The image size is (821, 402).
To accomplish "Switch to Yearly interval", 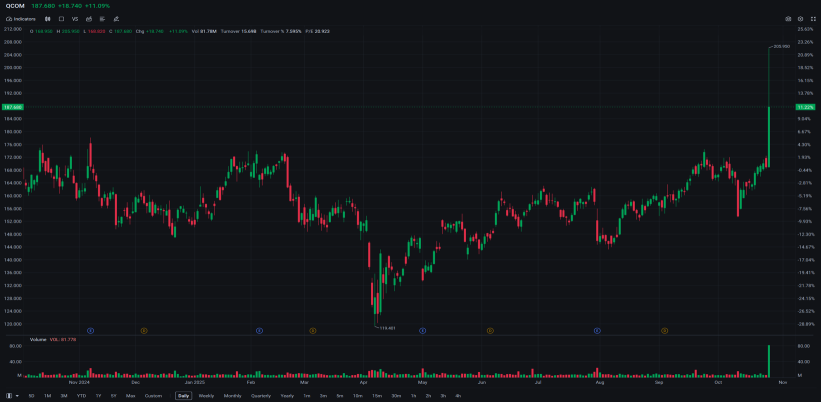I will (287, 396).
